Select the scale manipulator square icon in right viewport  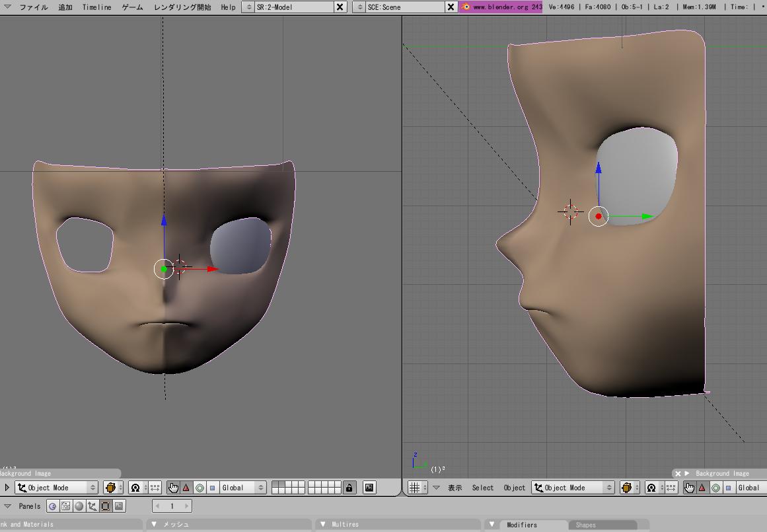pos(729,488)
